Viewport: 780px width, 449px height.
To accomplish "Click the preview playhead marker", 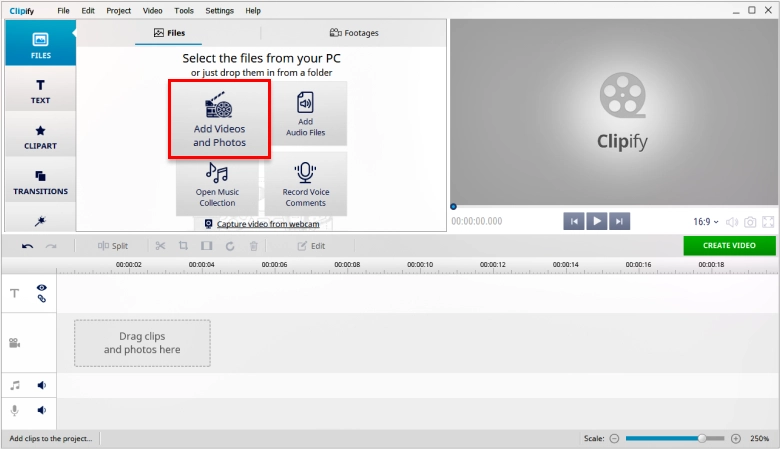I will pyautogui.click(x=453, y=206).
